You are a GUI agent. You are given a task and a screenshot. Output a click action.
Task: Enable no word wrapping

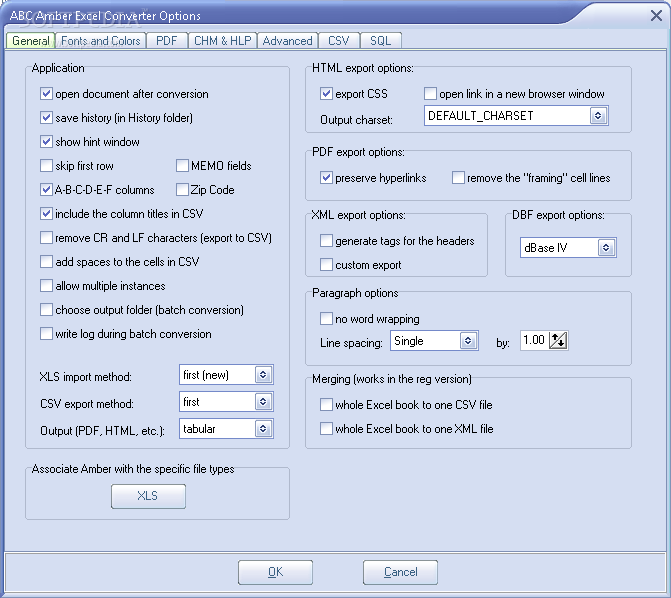(327, 319)
